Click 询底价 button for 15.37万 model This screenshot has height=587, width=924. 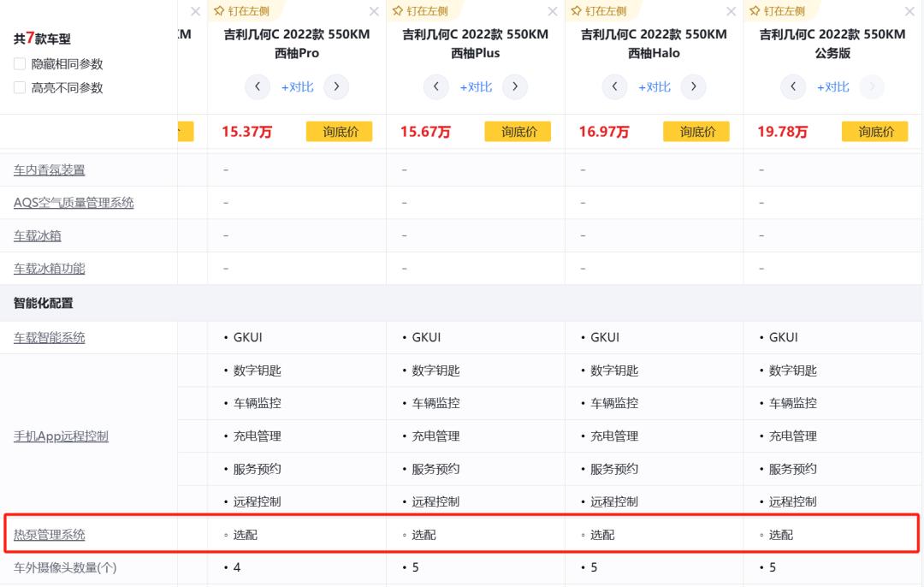coord(339,132)
